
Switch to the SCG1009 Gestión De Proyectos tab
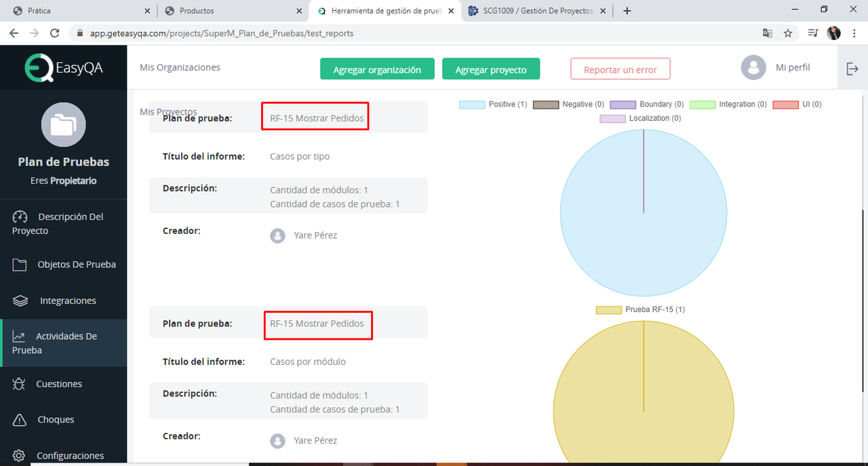point(537,11)
